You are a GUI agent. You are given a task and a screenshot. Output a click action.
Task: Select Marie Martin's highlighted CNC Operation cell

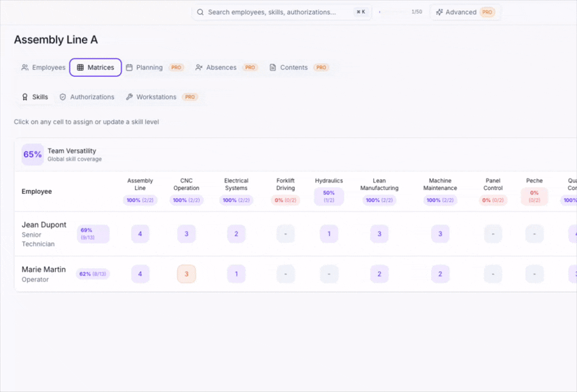(x=187, y=274)
